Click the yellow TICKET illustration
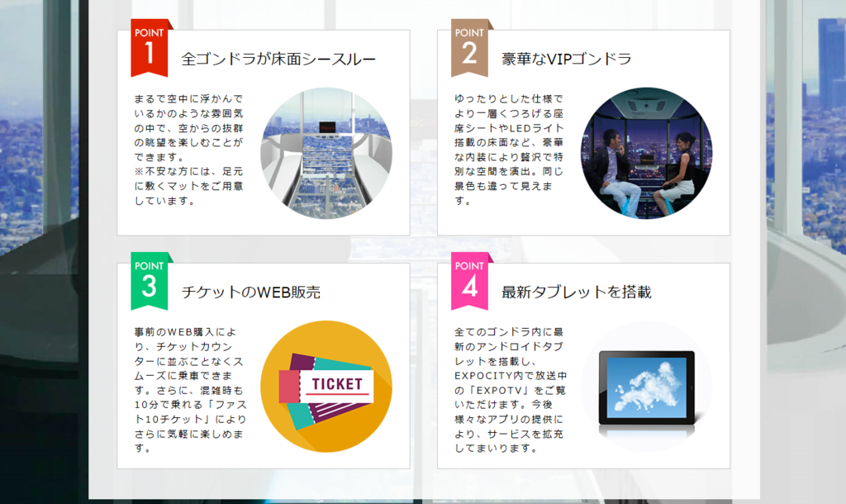 [326, 387]
